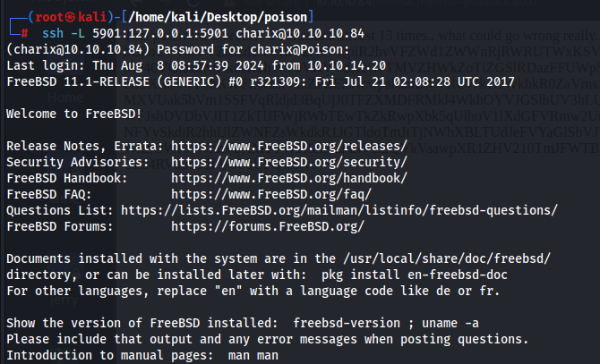
Task: Click the Welcome to FreeBSD! line
Action: pyautogui.click(x=73, y=114)
